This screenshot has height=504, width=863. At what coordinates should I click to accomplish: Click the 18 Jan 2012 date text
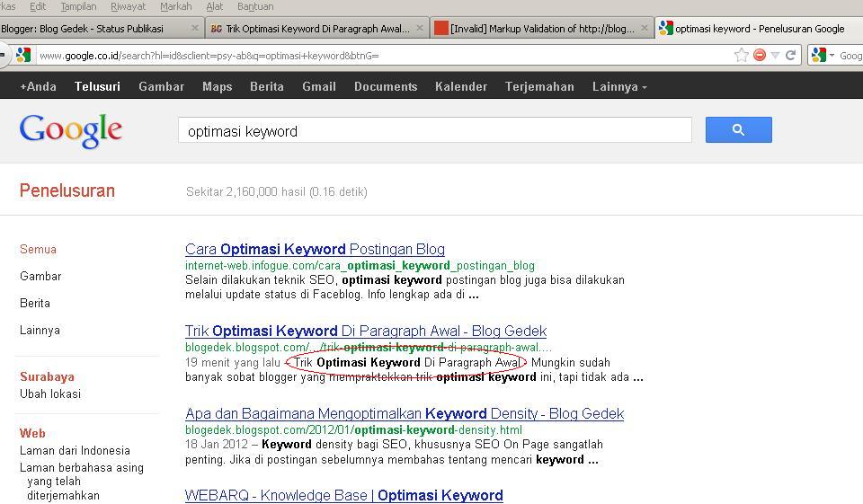[x=217, y=445]
